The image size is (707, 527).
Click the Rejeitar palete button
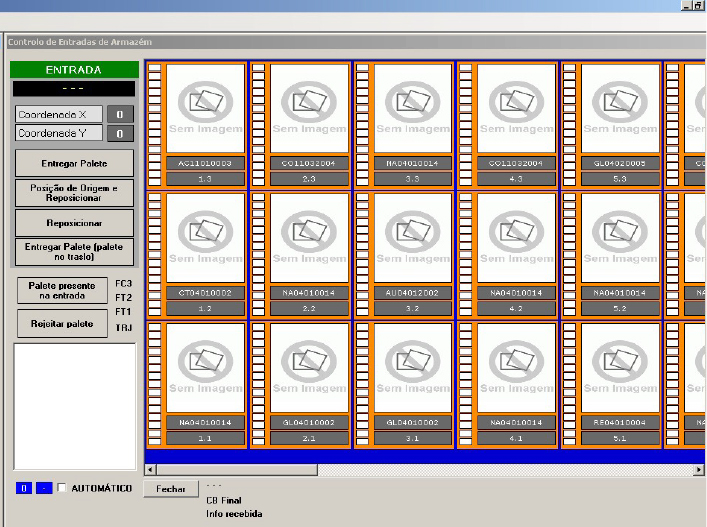pyautogui.click(x=62, y=324)
